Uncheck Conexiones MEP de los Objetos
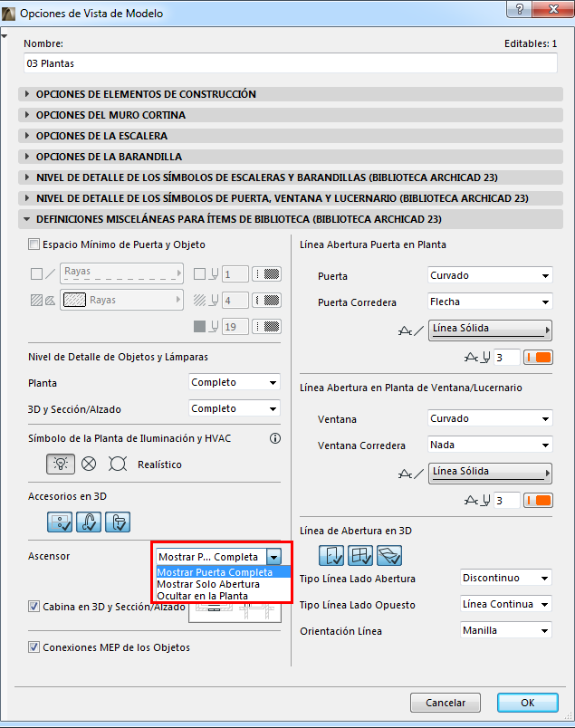Screen dimensions: 575x728 [x=34, y=647]
